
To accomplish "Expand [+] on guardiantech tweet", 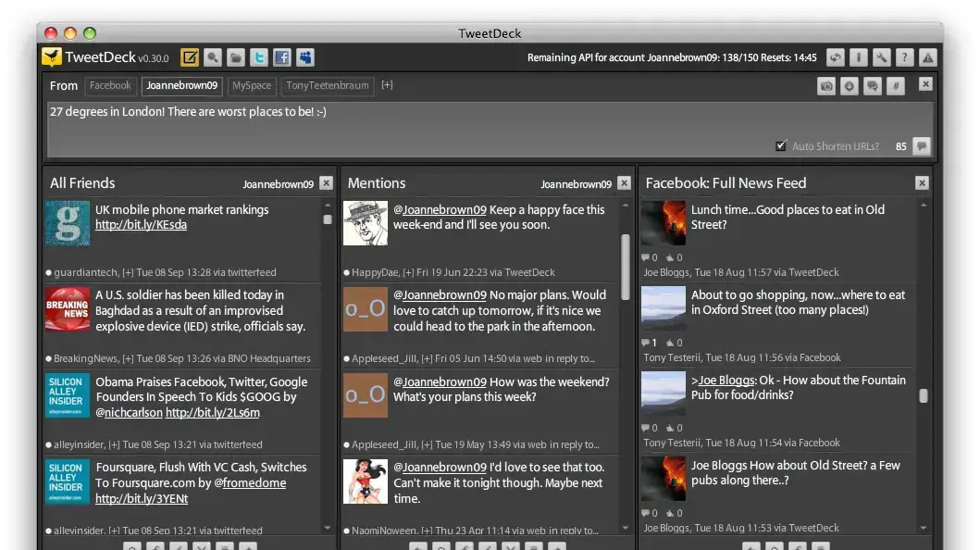I will pyautogui.click(x=128, y=272).
